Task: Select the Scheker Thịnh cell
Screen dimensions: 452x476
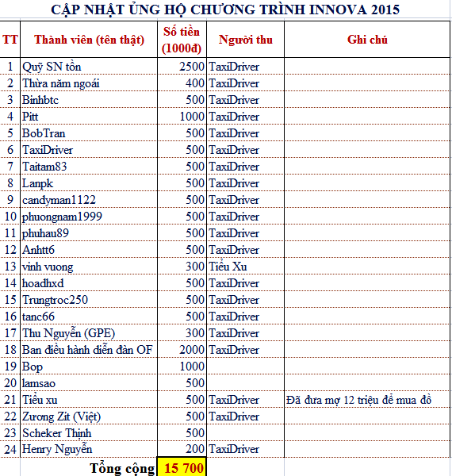Action: [x=89, y=432]
